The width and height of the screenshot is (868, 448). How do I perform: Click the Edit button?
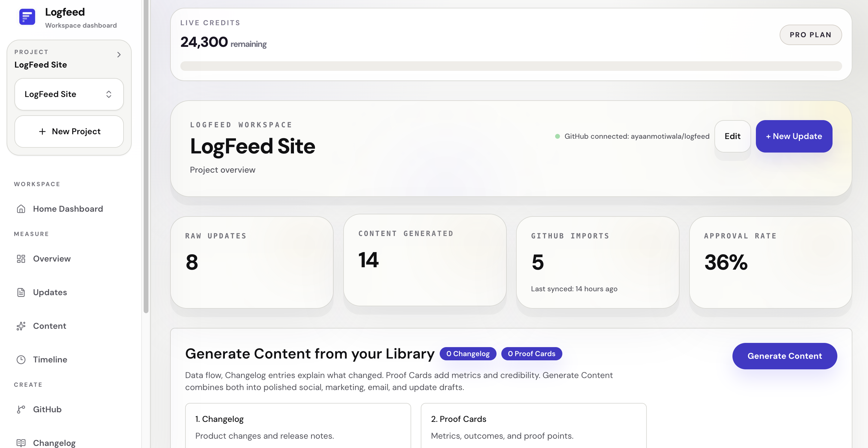(x=732, y=136)
